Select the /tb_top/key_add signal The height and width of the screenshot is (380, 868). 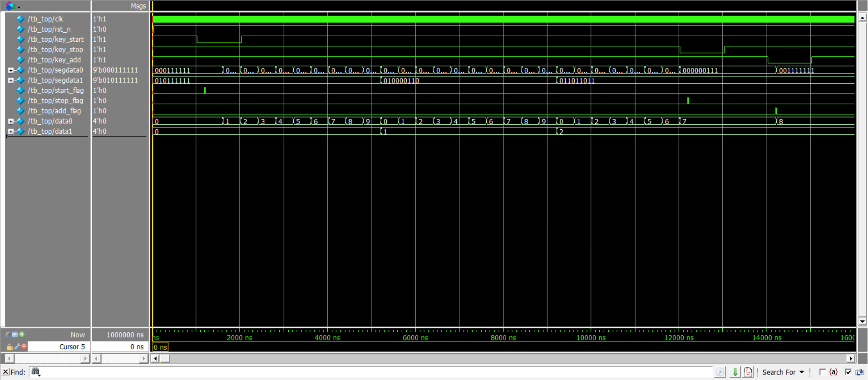coord(54,60)
